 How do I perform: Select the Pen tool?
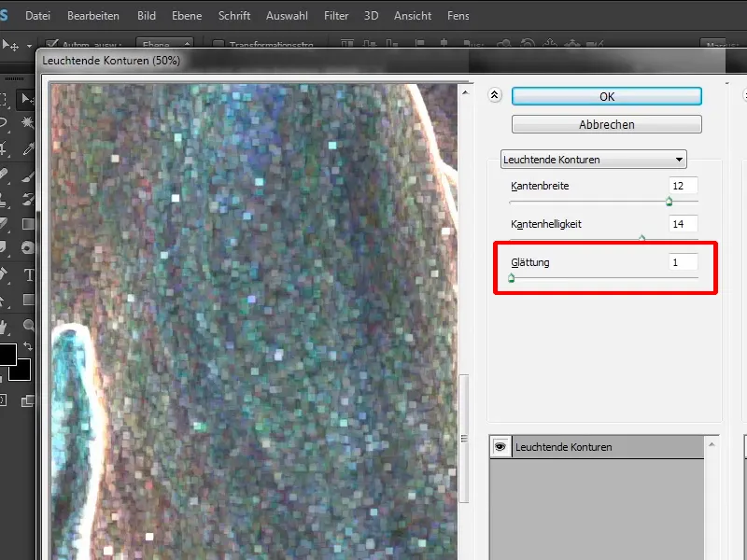click(3, 274)
